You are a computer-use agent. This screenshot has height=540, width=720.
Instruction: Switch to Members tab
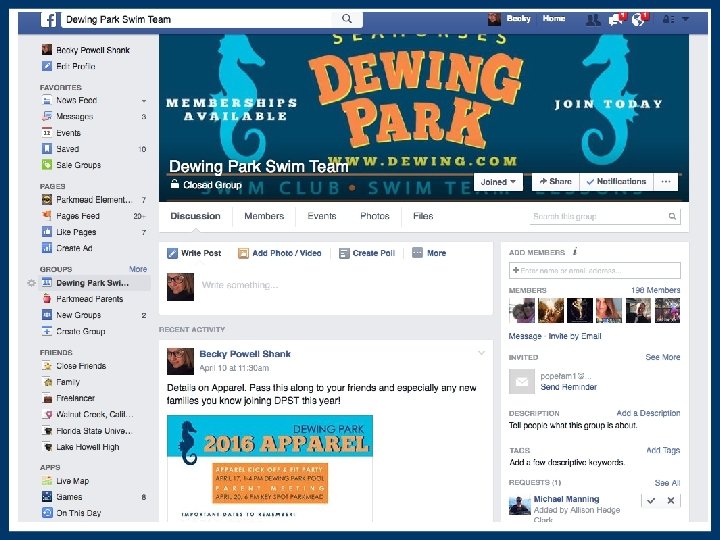point(264,216)
